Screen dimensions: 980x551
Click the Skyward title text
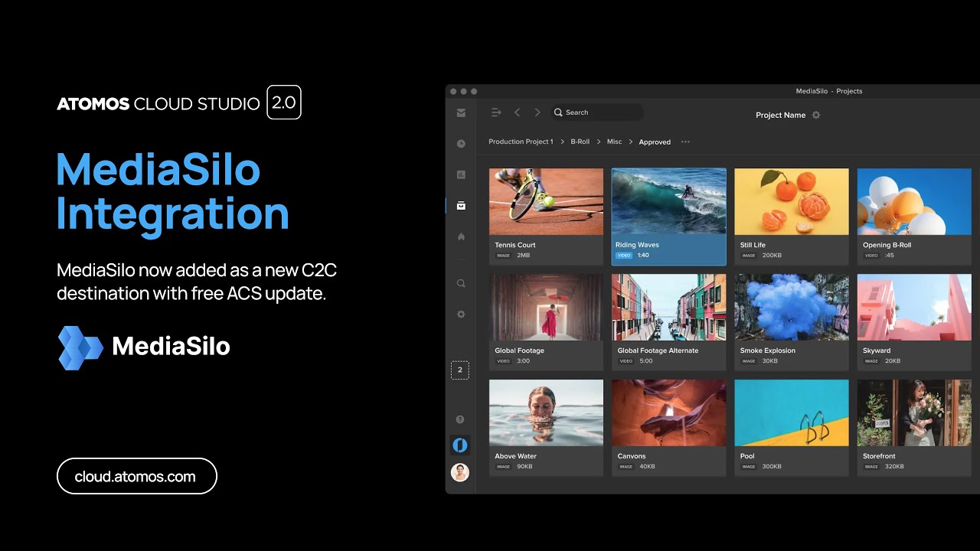[x=877, y=350]
